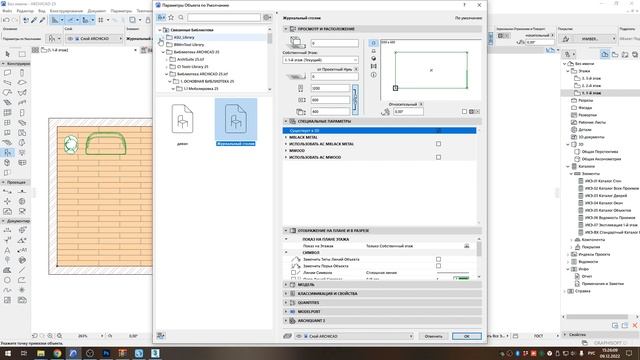640x360 pixels.
Task: Open the Параметры menu
Action: tap(121, 11)
